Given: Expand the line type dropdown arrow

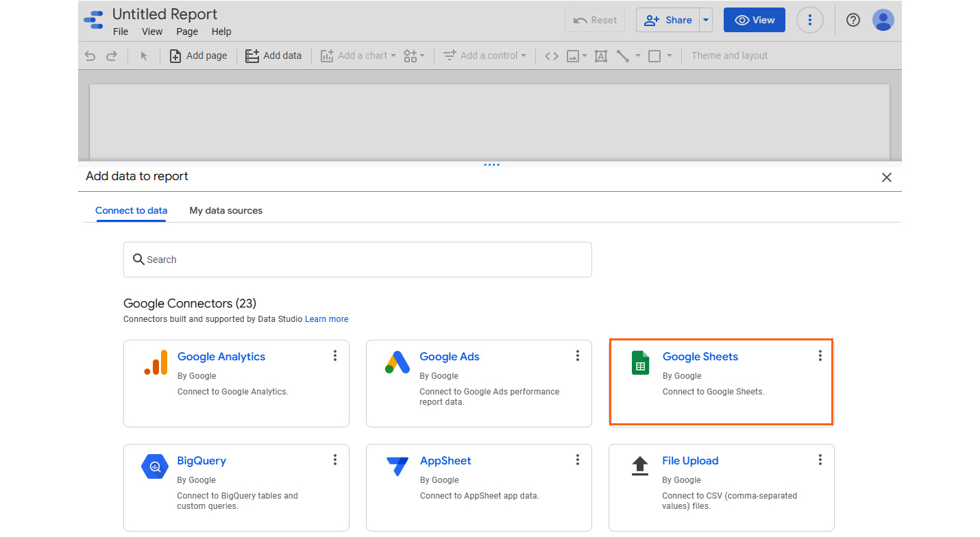Looking at the screenshot, I should (x=638, y=56).
